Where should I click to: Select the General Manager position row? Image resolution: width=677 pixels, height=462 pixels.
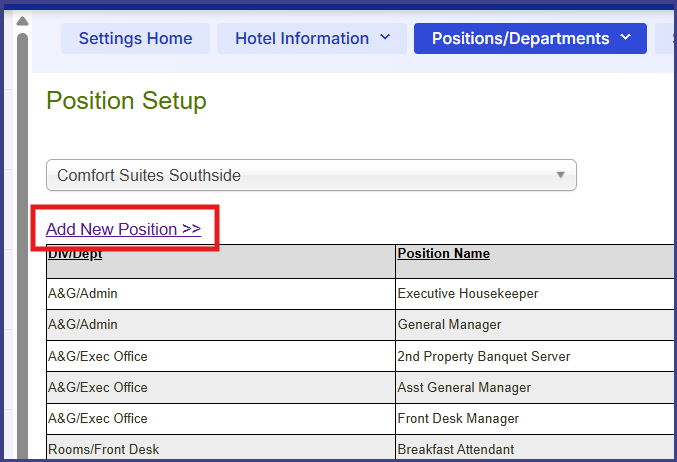click(x=449, y=325)
